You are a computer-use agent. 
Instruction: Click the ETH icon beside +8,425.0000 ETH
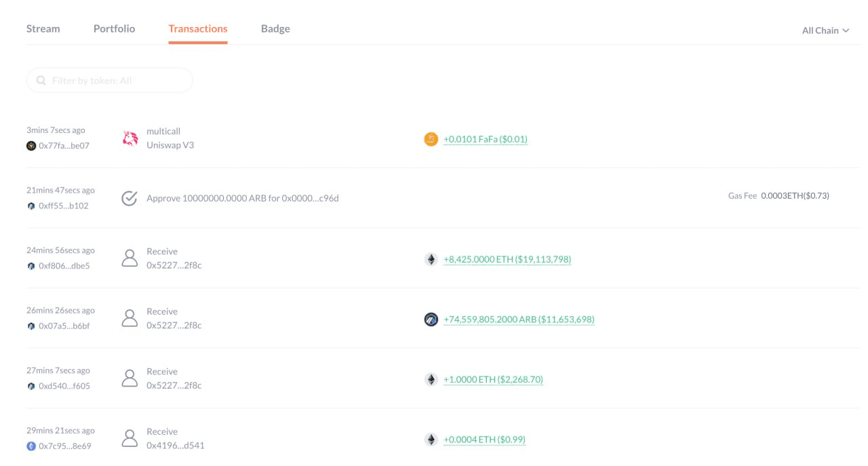click(x=431, y=259)
